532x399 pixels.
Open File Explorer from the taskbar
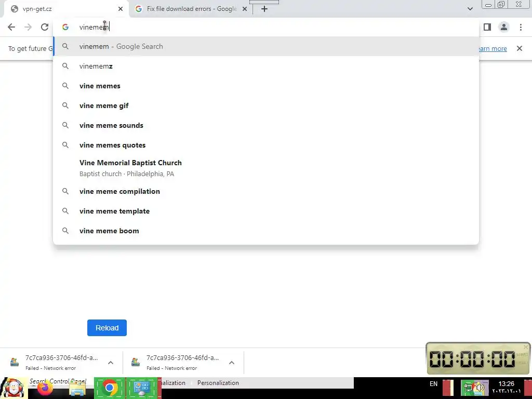click(77, 389)
